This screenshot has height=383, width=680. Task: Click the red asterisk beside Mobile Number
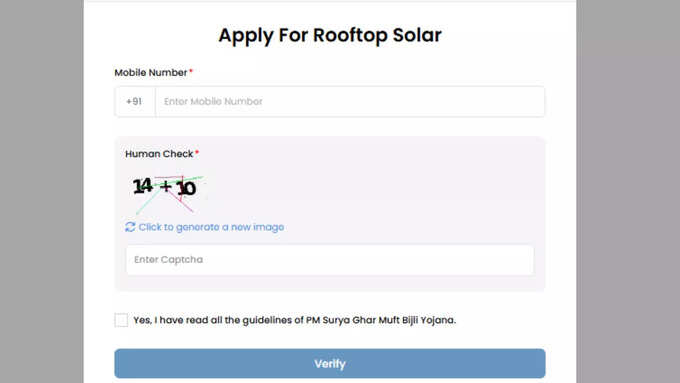191,71
